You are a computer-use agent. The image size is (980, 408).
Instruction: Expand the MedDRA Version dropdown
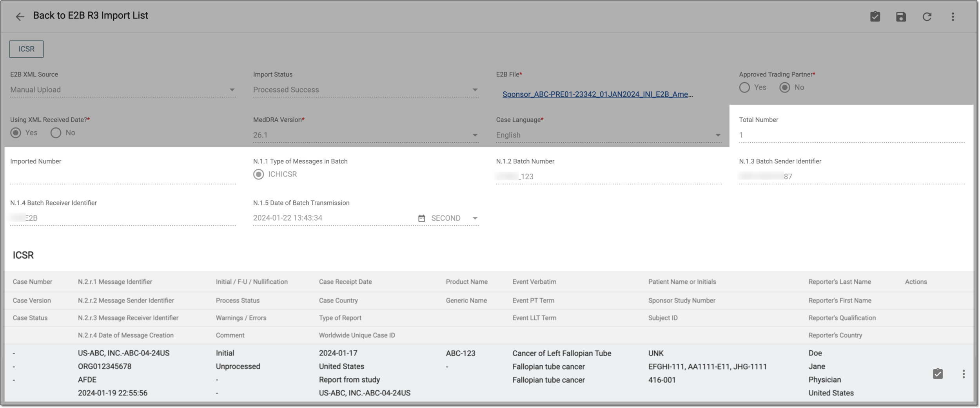coord(365,135)
